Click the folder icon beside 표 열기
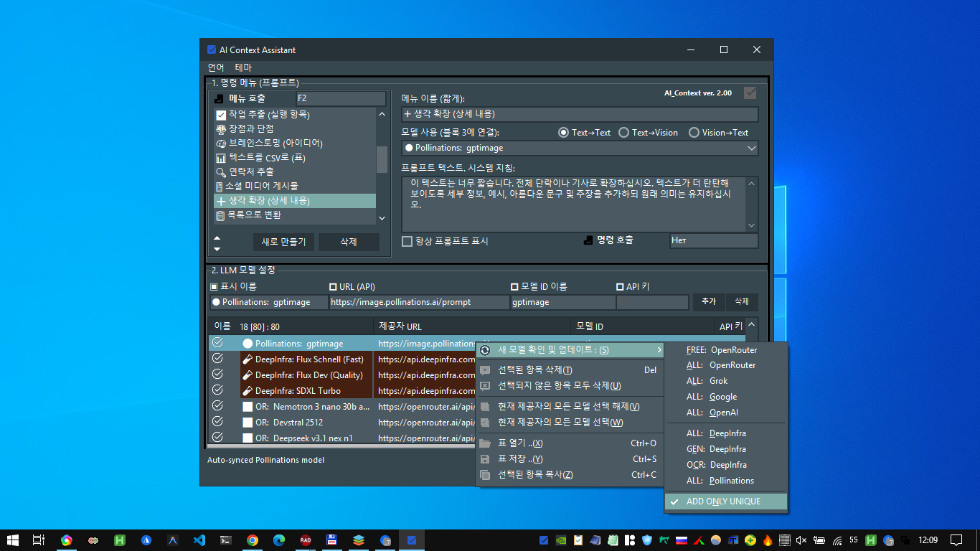The height and width of the screenshot is (551, 980). click(485, 443)
